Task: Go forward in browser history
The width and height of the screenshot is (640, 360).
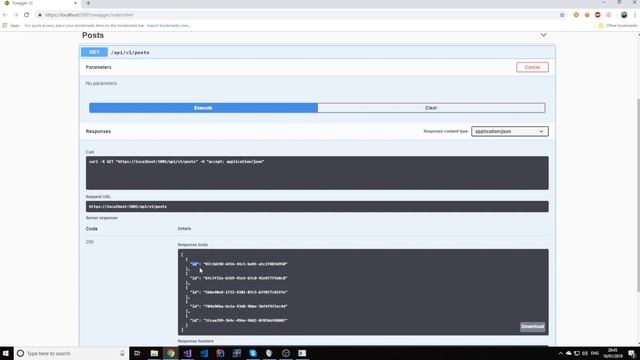Action: 16,15
